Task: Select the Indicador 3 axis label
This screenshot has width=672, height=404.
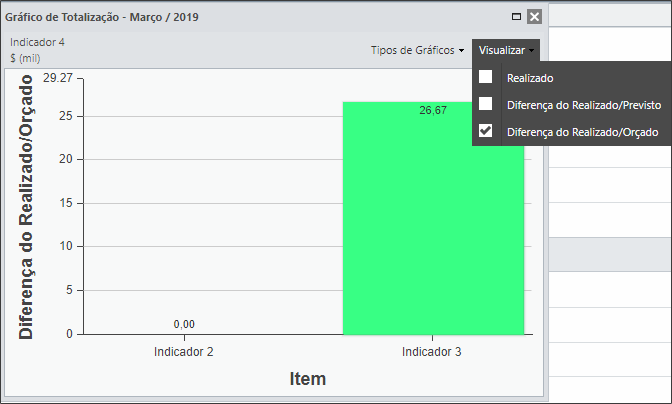Action: (432, 352)
